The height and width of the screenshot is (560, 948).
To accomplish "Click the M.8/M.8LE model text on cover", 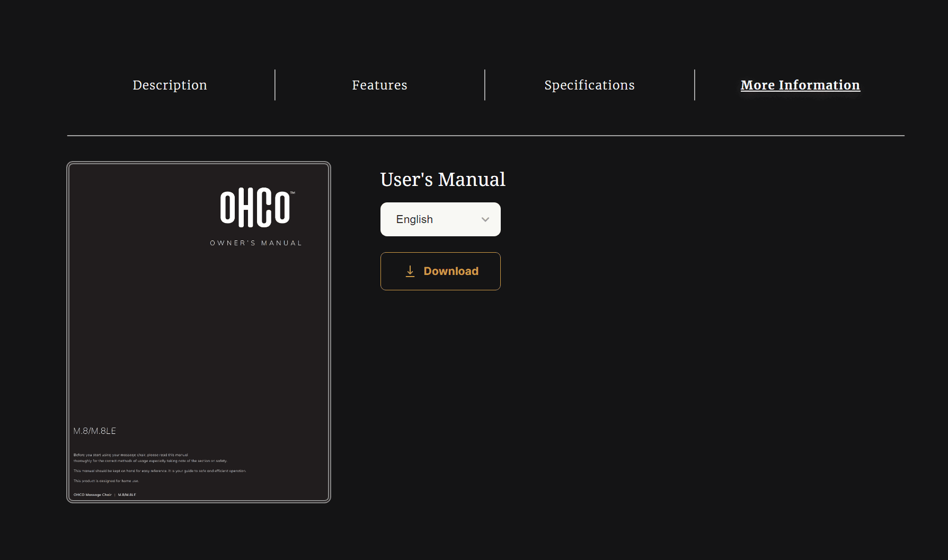I will 95,431.
